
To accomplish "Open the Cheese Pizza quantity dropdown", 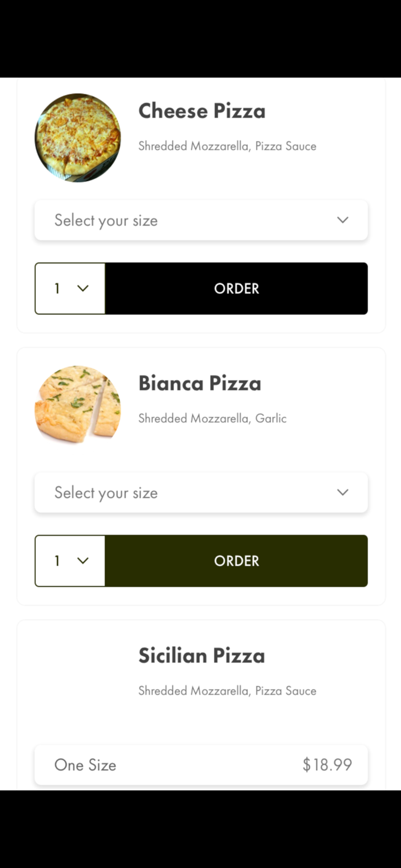I will click(69, 288).
